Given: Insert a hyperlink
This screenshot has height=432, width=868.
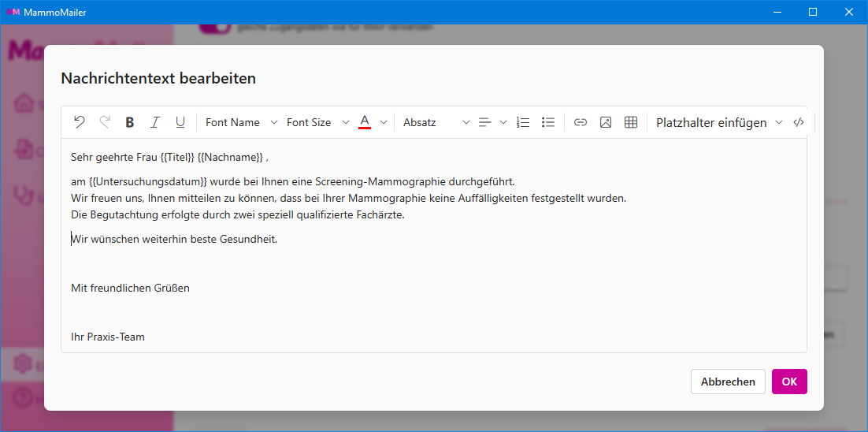Looking at the screenshot, I should click(x=581, y=122).
